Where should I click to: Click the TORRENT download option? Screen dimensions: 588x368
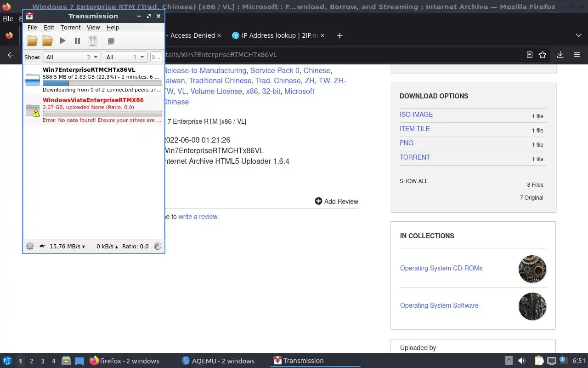coord(415,157)
